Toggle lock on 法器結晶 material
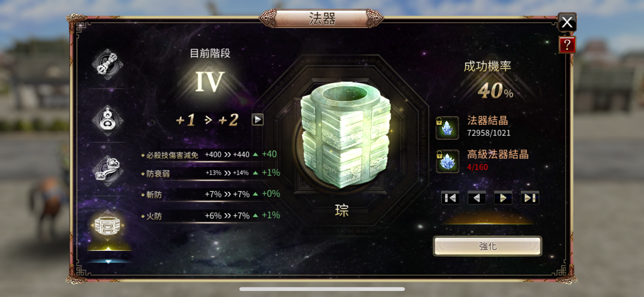The width and height of the screenshot is (644, 297). tap(439, 121)
